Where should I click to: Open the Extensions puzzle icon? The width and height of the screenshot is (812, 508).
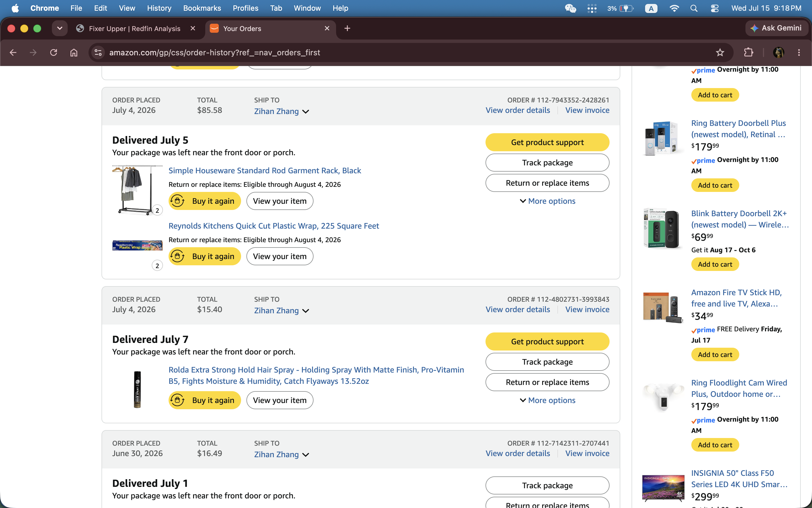748,52
